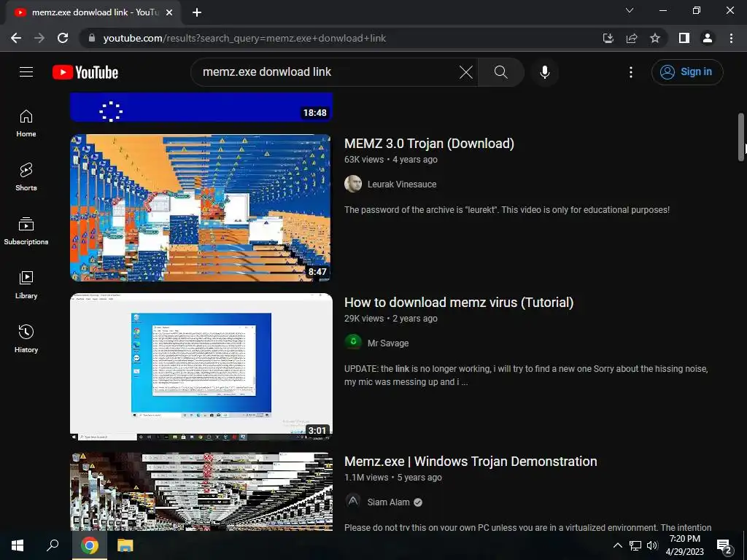This screenshot has width=747, height=560.
Task: Open Memz.exe Trojan Demonstration thumbnail
Action: pos(201,491)
